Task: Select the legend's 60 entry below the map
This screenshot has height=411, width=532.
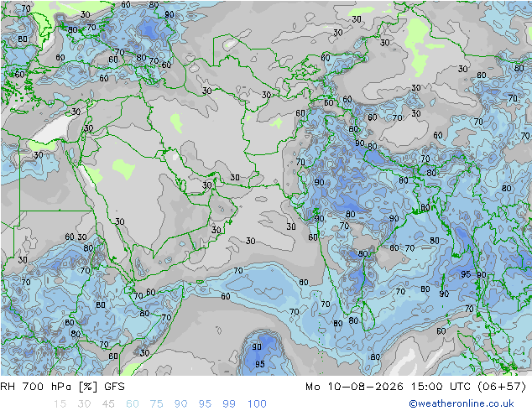Action: [x=133, y=404]
